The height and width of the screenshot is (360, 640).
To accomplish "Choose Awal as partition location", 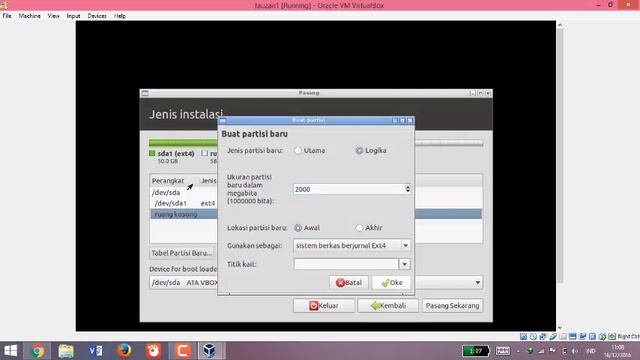I will pyautogui.click(x=298, y=228).
